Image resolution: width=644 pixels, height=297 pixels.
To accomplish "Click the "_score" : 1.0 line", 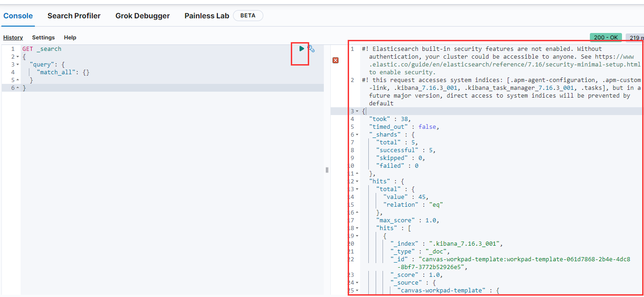I will (x=417, y=275).
